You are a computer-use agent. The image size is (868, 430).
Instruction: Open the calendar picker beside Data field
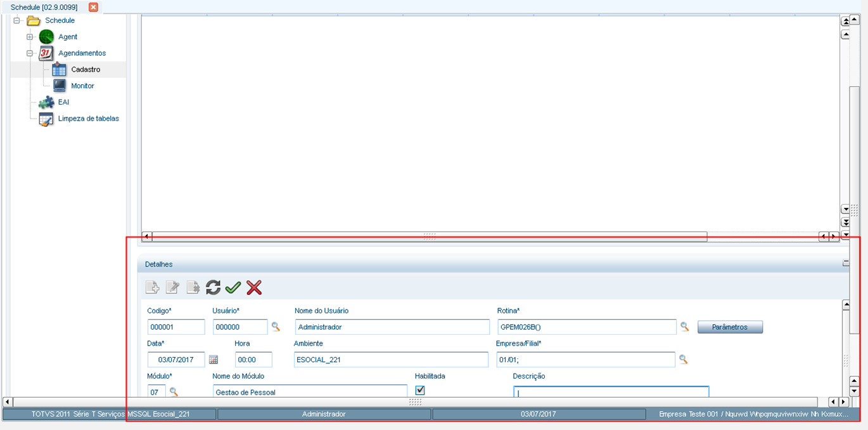coord(214,359)
